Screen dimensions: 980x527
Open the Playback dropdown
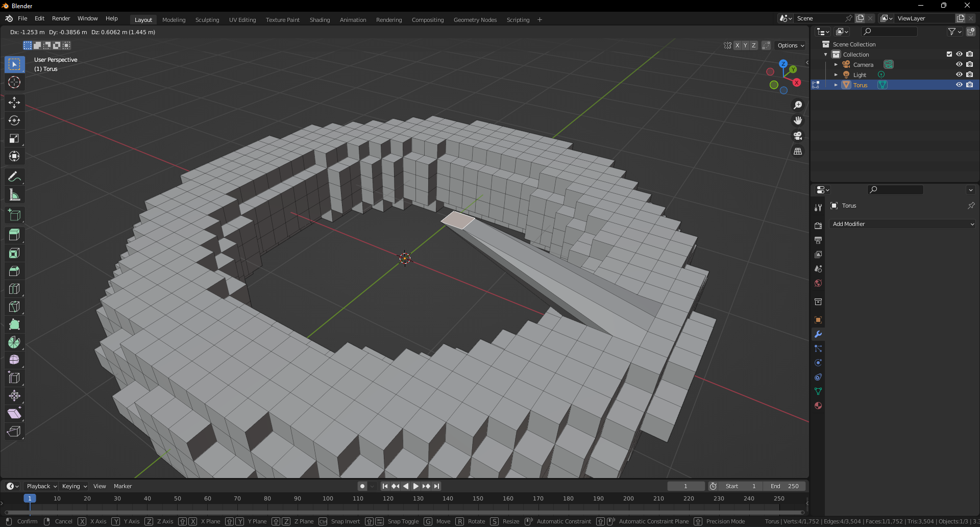41,486
